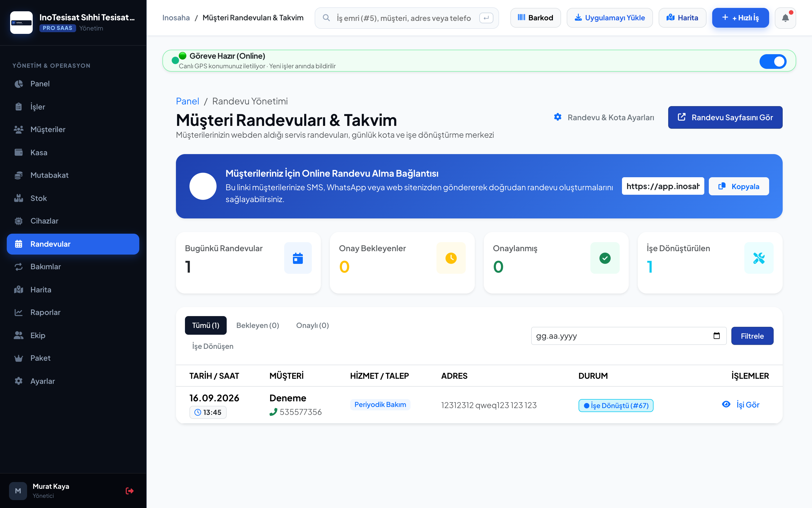Open Ayarlar in the sidebar
Image resolution: width=812 pixels, height=508 pixels.
[73, 381]
